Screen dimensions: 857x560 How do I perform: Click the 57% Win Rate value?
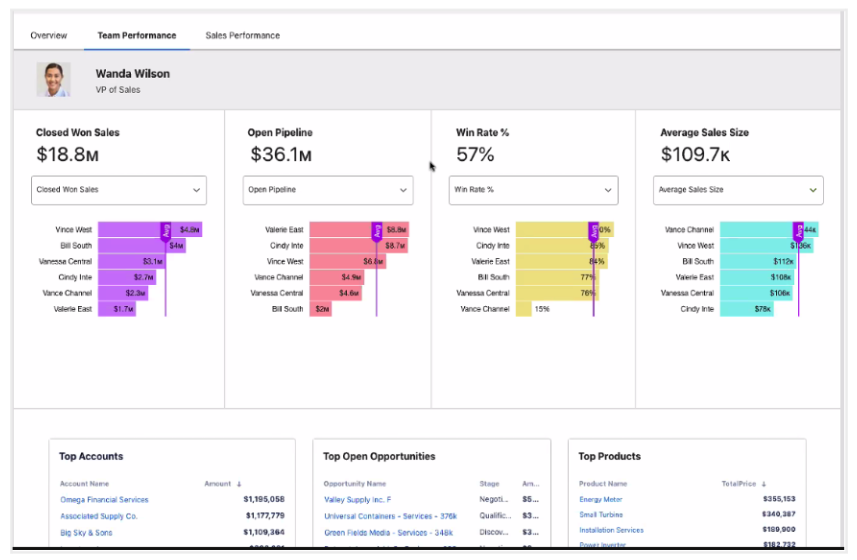tap(475, 155)
